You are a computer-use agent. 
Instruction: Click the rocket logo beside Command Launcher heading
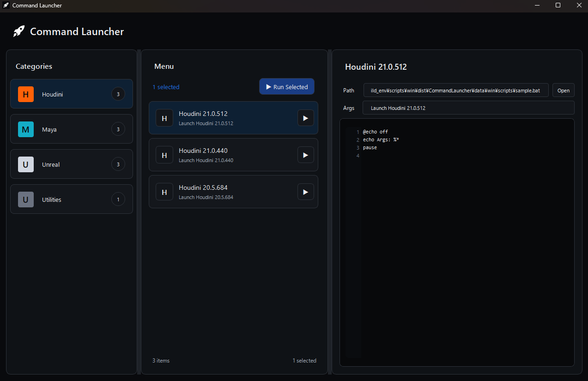[x=19, y=31]
